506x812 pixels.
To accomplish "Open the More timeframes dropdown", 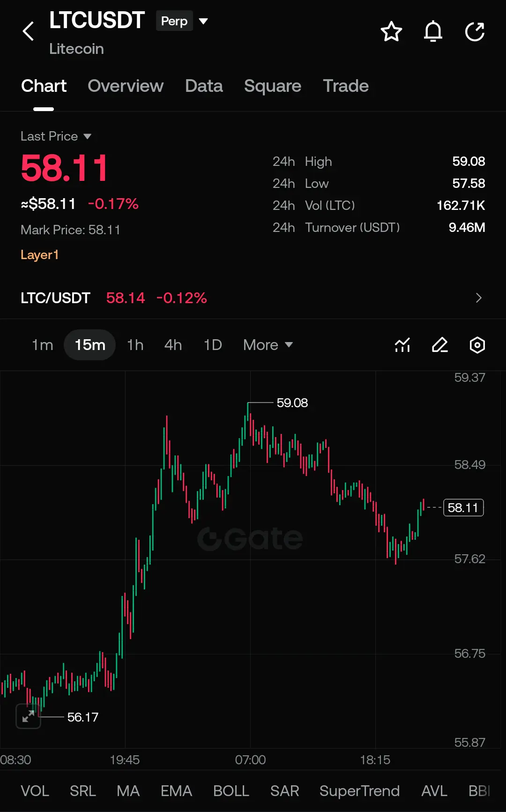I will click(x=268, y=345).
